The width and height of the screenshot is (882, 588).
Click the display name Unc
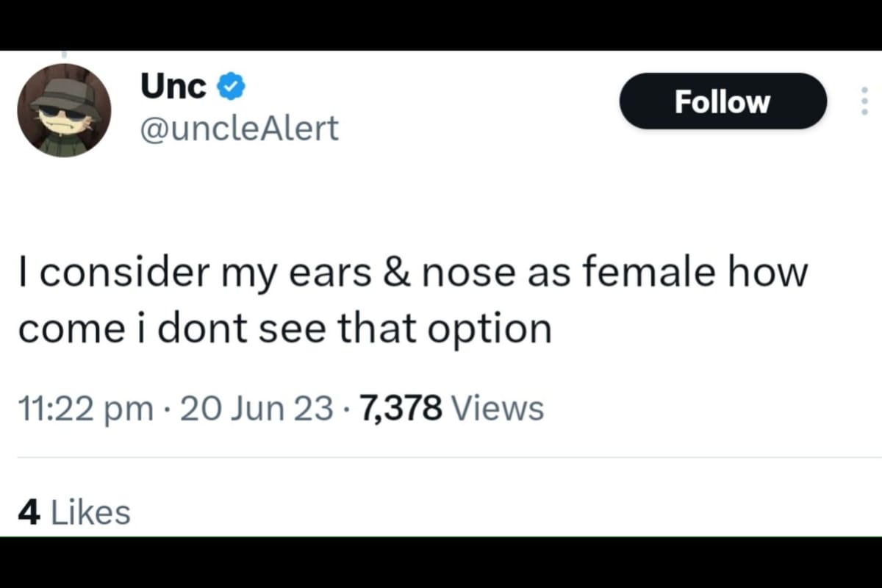(x=173, y=85)
